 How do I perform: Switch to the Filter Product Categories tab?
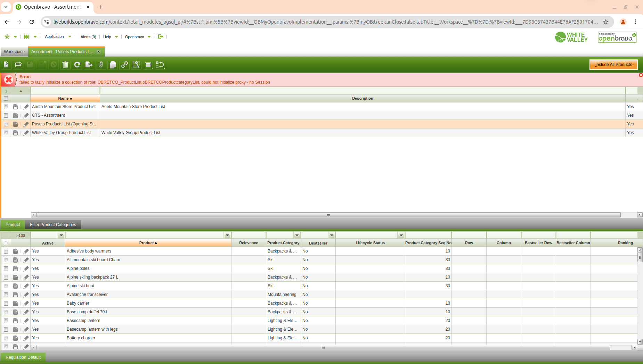click(x=53, y=225)
